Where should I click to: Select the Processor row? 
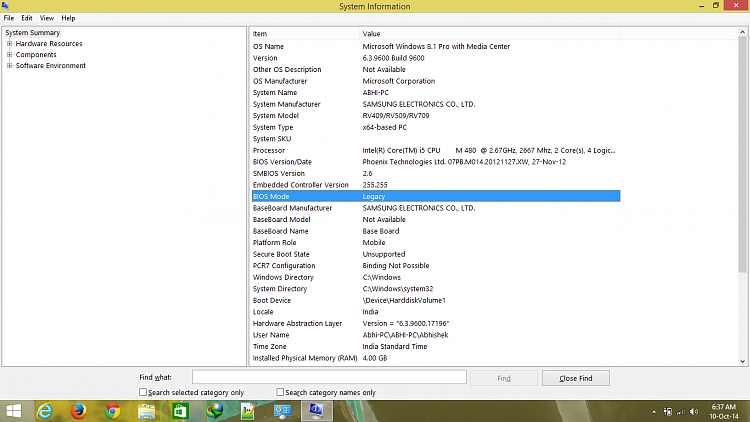[436, 150]
